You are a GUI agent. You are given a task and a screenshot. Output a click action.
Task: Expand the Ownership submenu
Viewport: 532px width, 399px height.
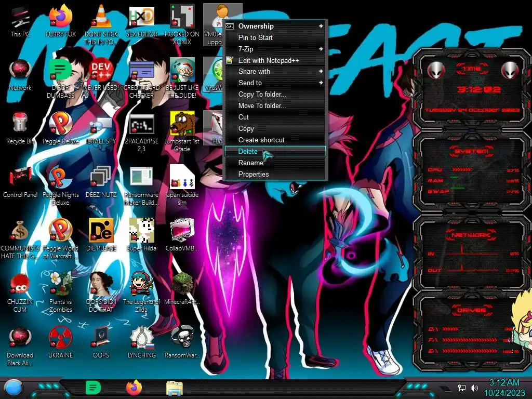tap(275, 26)
